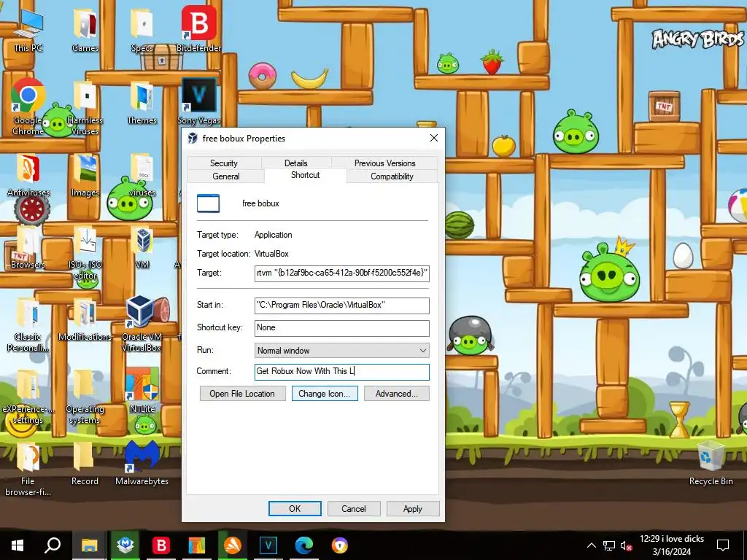747x560 pixels.
Task: Launch NTLite desktop shortcut
Action: coord(142,392)
